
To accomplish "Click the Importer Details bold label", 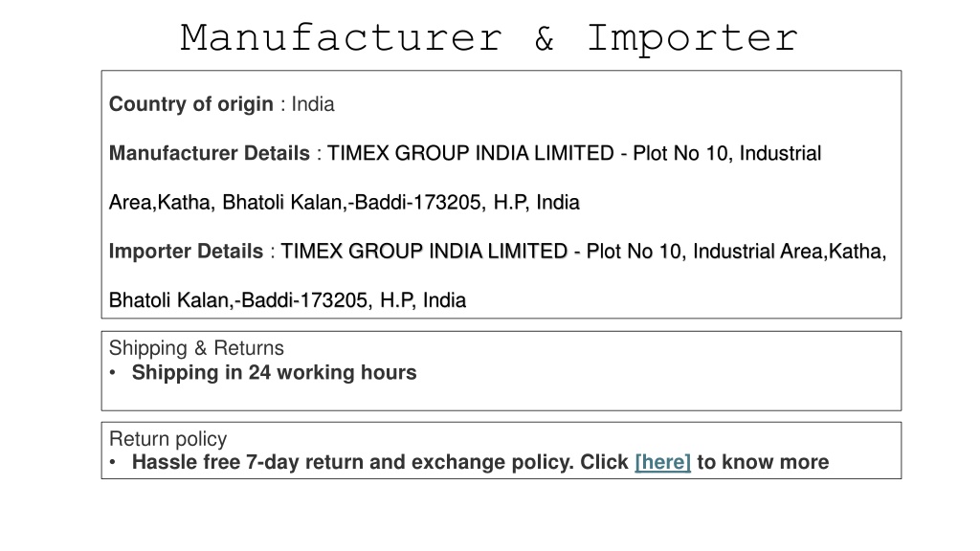I will [187, 252].
